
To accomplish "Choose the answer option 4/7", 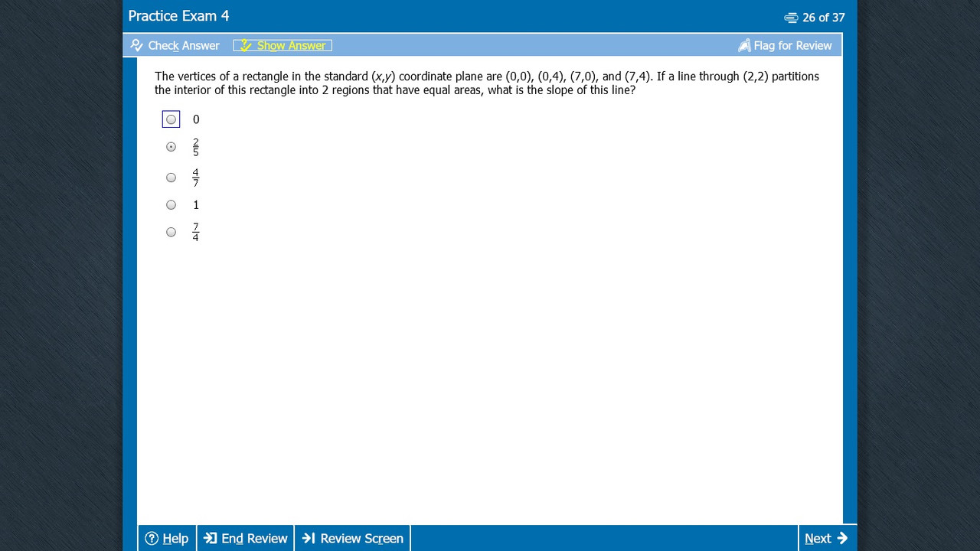I will 171,178.
